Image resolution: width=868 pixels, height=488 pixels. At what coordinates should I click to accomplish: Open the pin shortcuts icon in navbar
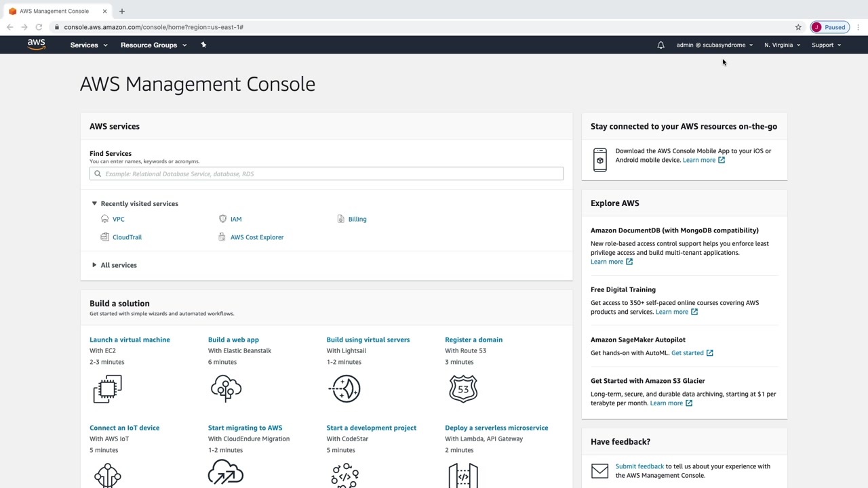[203, 45]
